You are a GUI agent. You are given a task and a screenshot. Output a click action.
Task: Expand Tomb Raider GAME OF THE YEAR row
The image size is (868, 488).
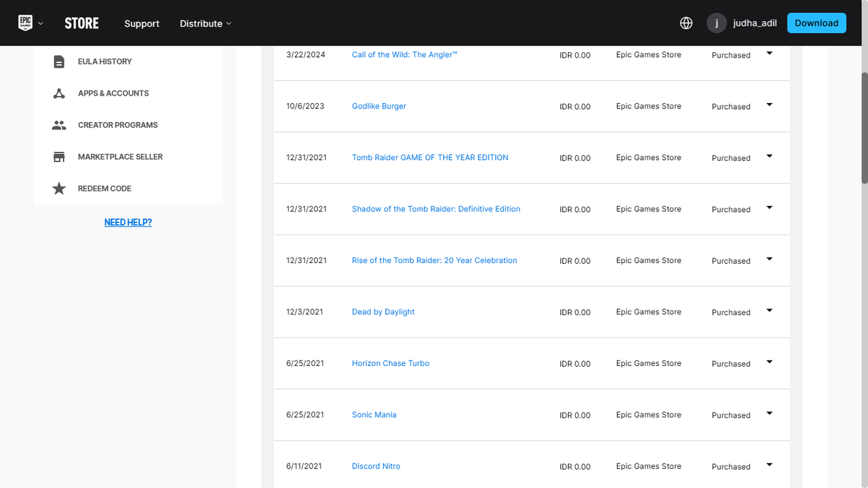pyautogui.click(x=769, y=157)
